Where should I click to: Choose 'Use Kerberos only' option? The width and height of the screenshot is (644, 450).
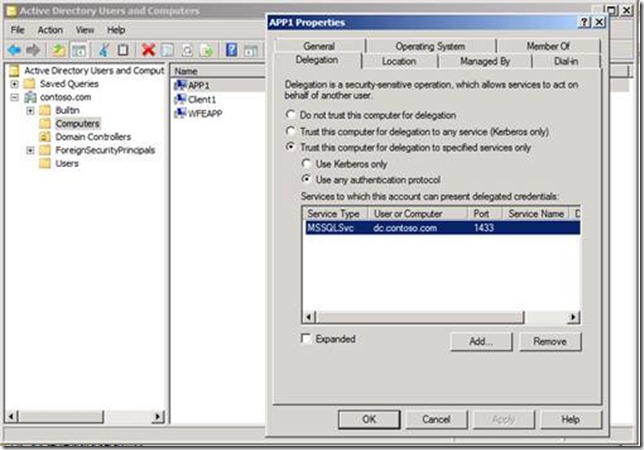click(307, 163)
